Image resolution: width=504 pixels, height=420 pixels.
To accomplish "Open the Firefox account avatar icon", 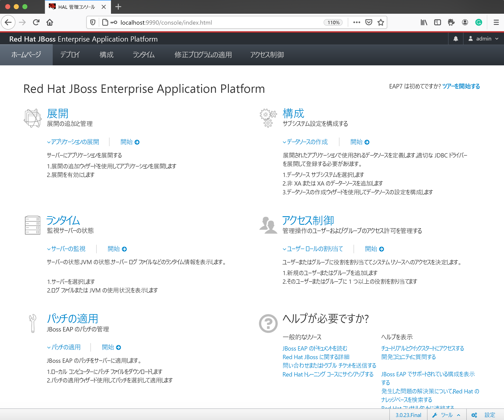I will point(465,22).
